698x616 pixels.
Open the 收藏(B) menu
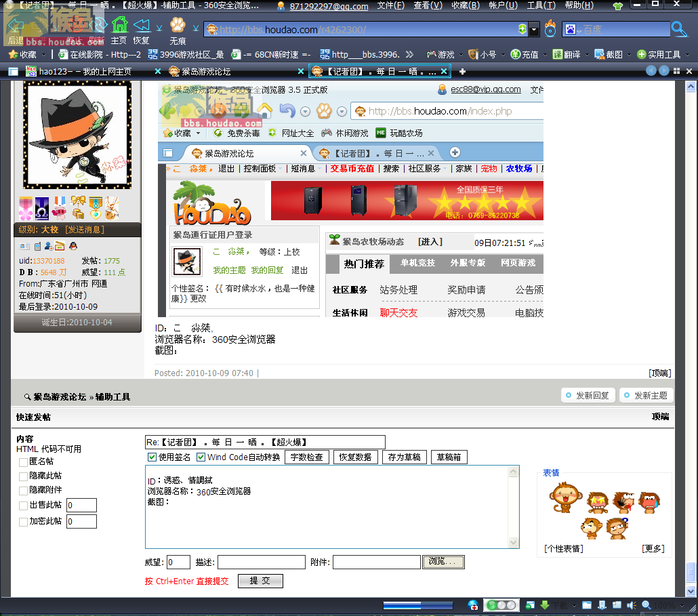click(466, 6)
